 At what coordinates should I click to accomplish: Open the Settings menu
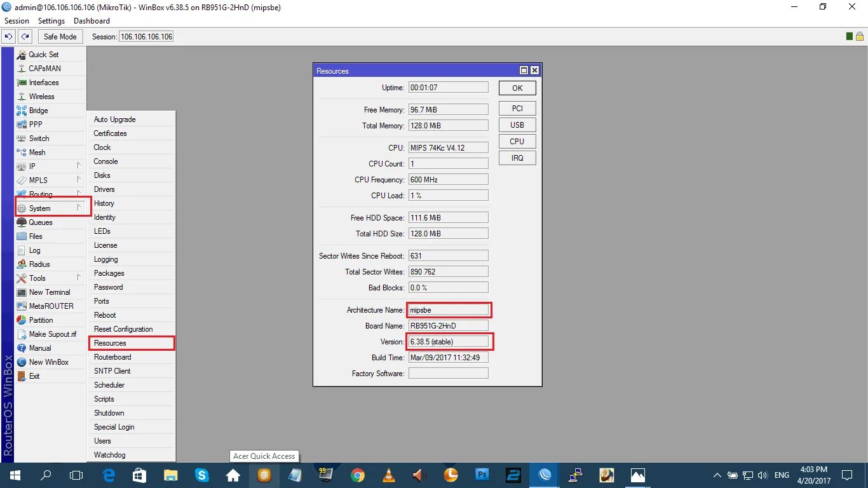pos(51,21)
